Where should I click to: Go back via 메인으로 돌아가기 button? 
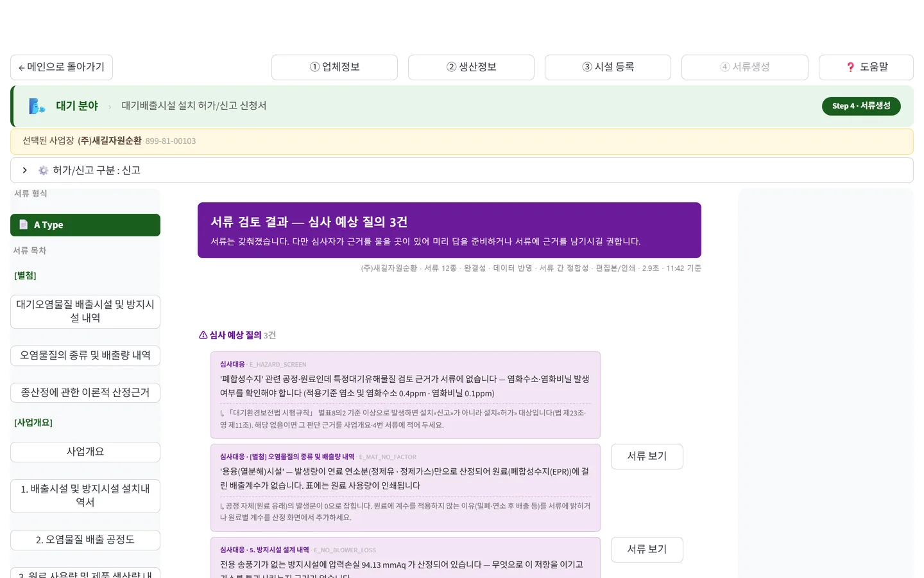(62, 67)
